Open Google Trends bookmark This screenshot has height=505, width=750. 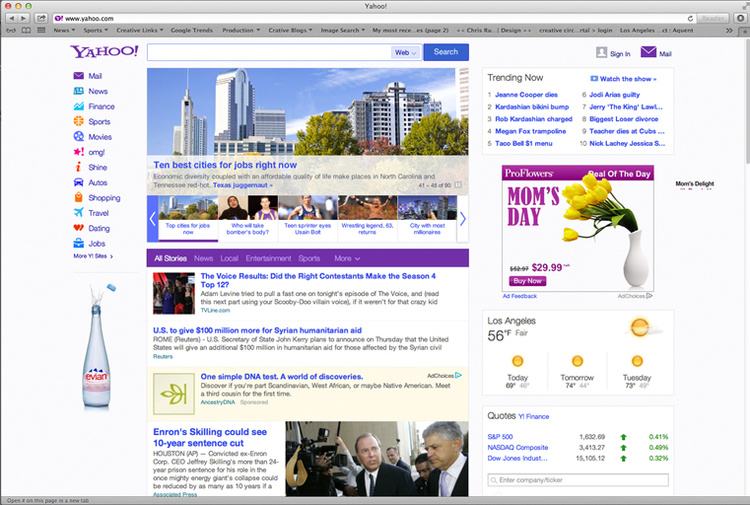(191, 30)
